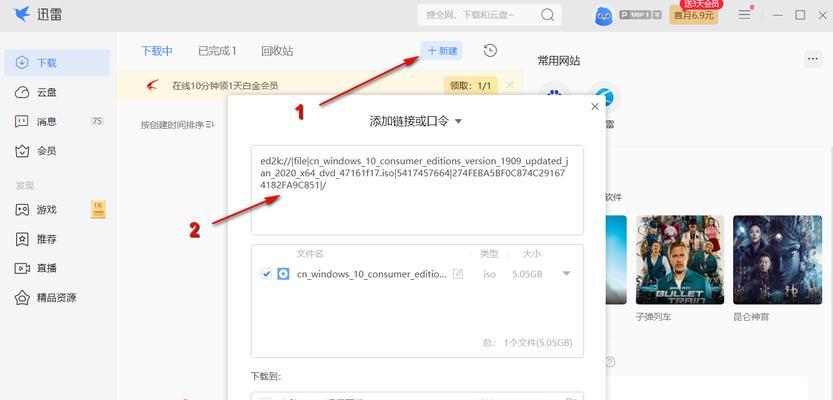Click the 昆仑神宫 movie title
Viewport: 833px width, 400px height.
pos(751,317)
